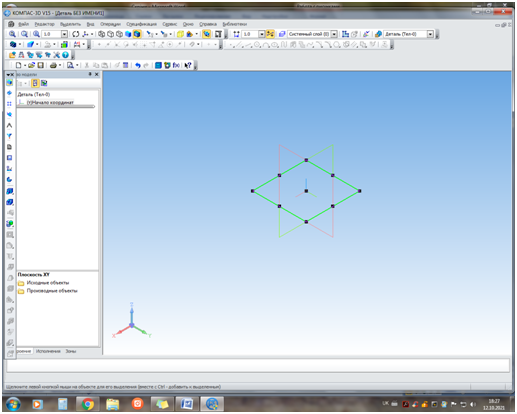Select the spatial curves panel icon
The width and height of the screenshot is (517, 414).
(x=9, y=93)
